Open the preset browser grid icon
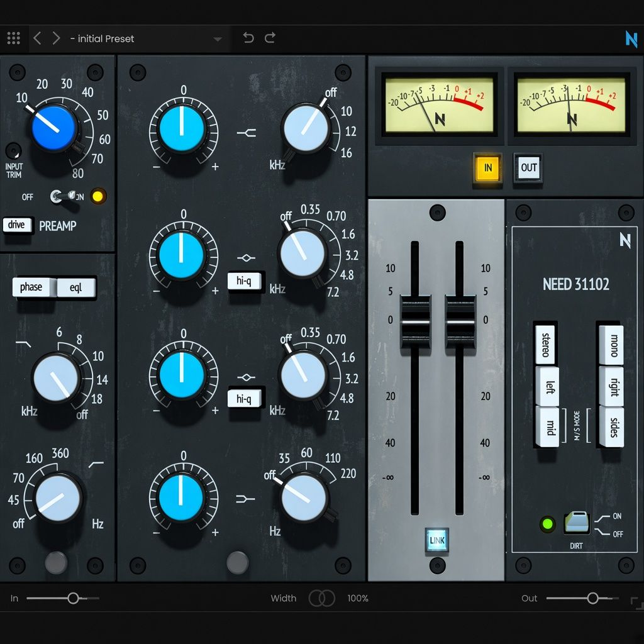Image resolution: width=644 pixels, height=644 pixels. click(x=14, y=38)
